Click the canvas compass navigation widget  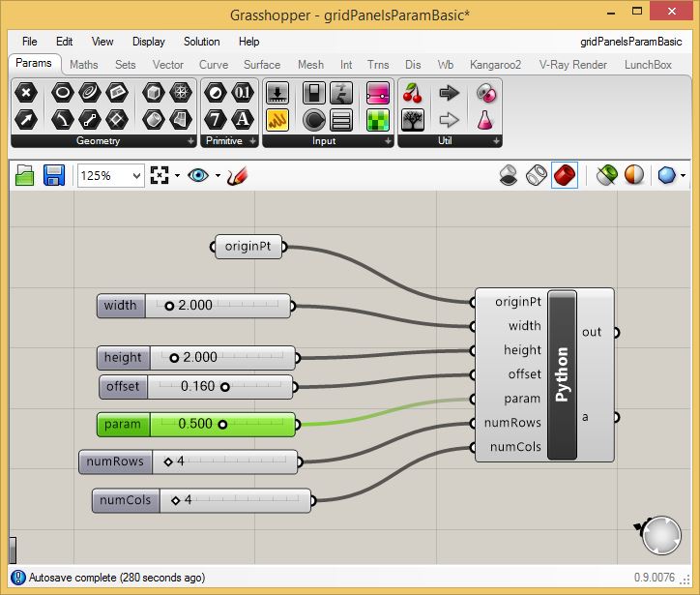pos(659,535)
